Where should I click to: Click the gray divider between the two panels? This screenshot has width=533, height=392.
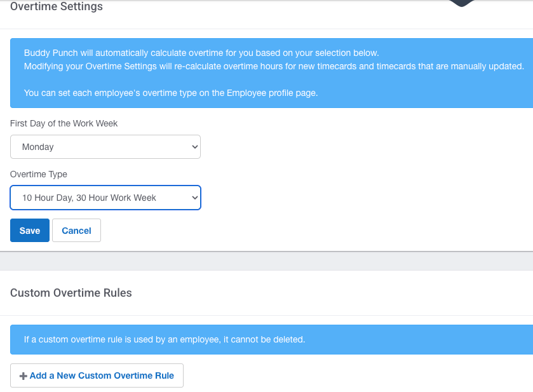tap(266, 260)
